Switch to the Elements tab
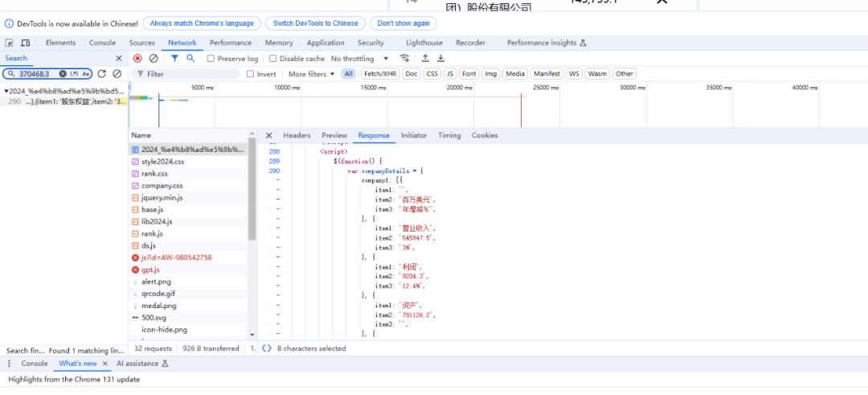Image resolution: width=868 pixels, height=395 pixels. click(x=61, y=43)
